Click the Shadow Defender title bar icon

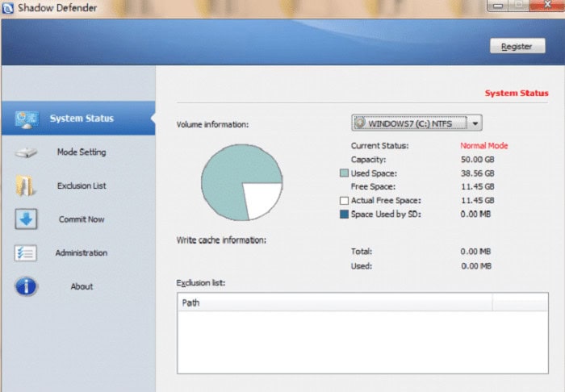pos(7,7)
